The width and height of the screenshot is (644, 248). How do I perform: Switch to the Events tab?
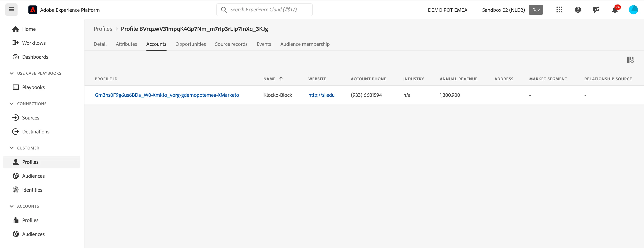click(x=264, y=44)
